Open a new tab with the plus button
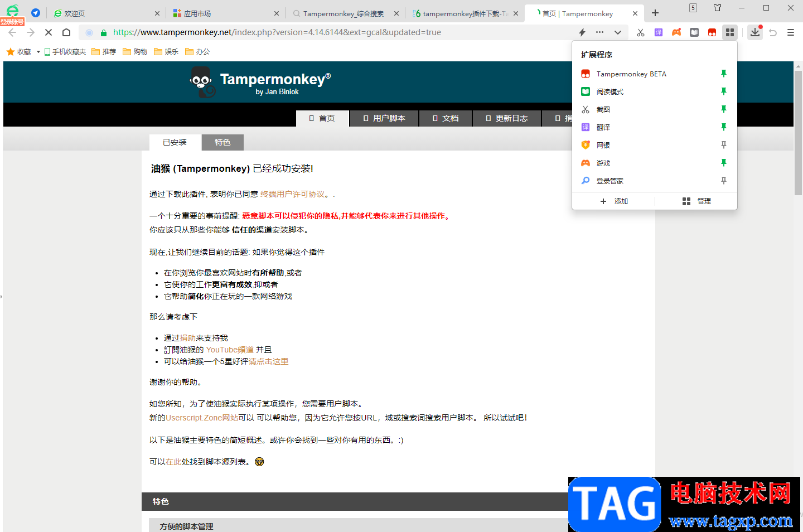803x532 pixels. pos(655,13)
